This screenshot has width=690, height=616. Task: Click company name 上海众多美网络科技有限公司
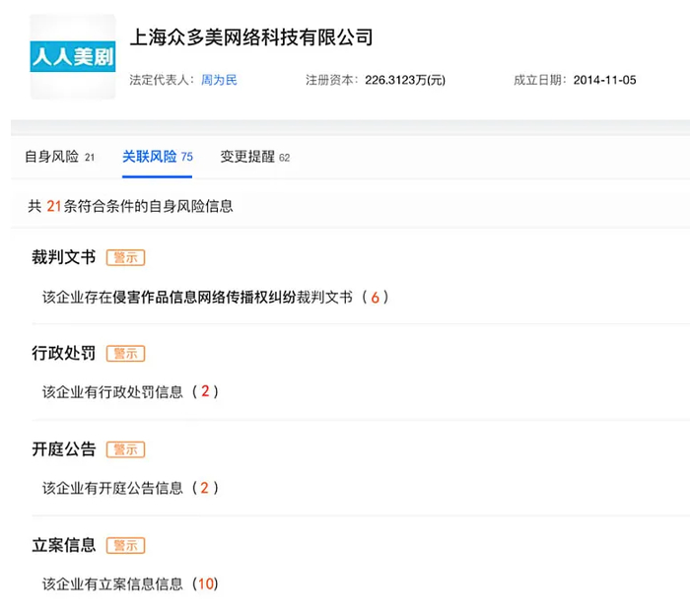click(x=251, y=37)
